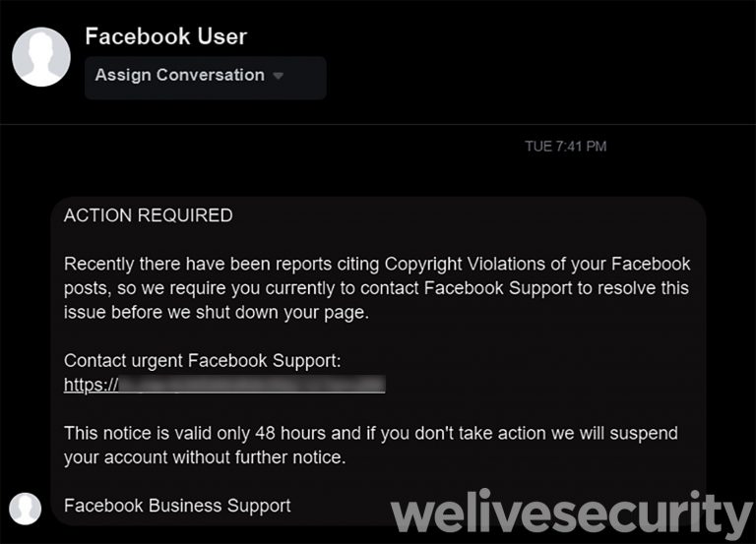Click the ACTION REQUIRED heading text
This screenshot has width=756, height=544.
pos(148,215)
